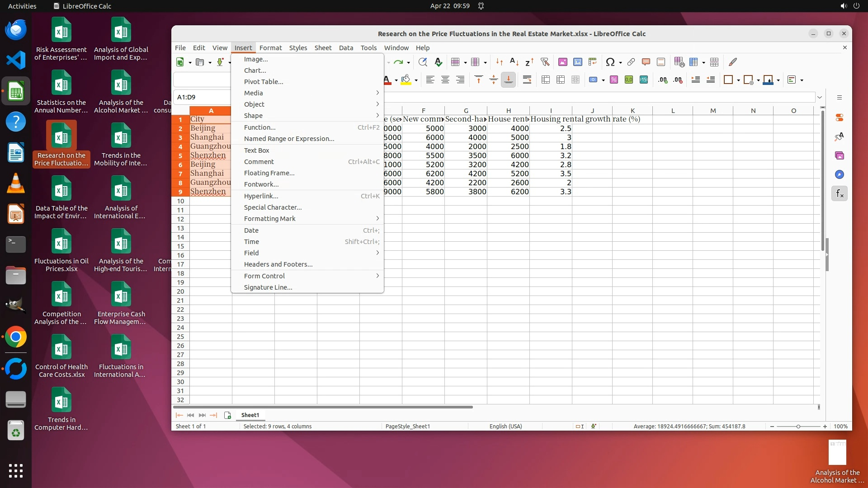Click the Insert Hyperlink chain icon
The width and height of the screenshot is (868, 488).
pyautogui.click(x=631, y=62)
